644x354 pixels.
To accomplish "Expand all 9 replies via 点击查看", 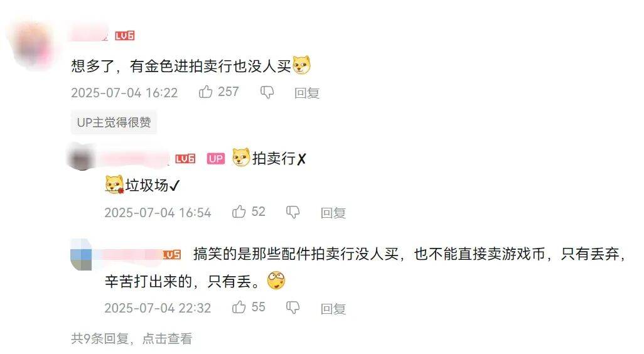I will (167, 338).
